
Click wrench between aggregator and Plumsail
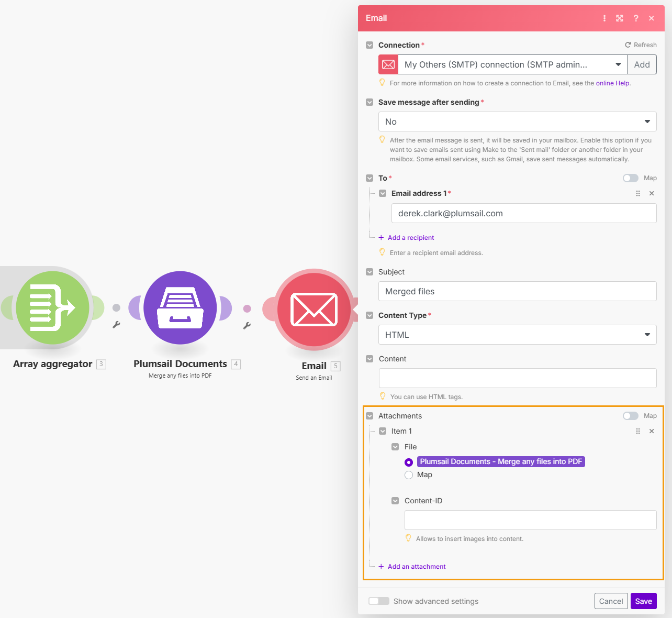pos(116,325)
